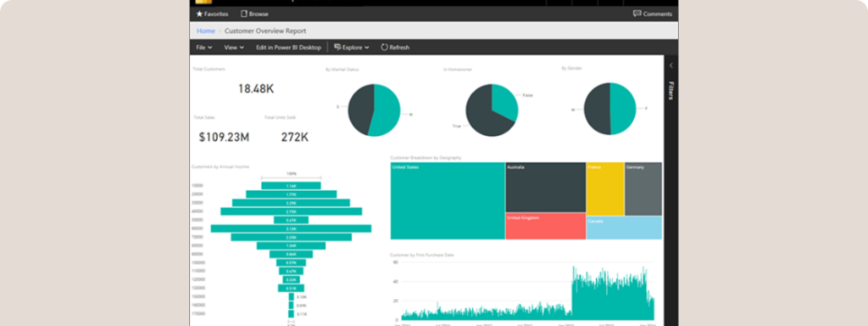Open the View dropdown menu
The height and width of the screenshot is (326, 868).
click(x=234, y=48)
